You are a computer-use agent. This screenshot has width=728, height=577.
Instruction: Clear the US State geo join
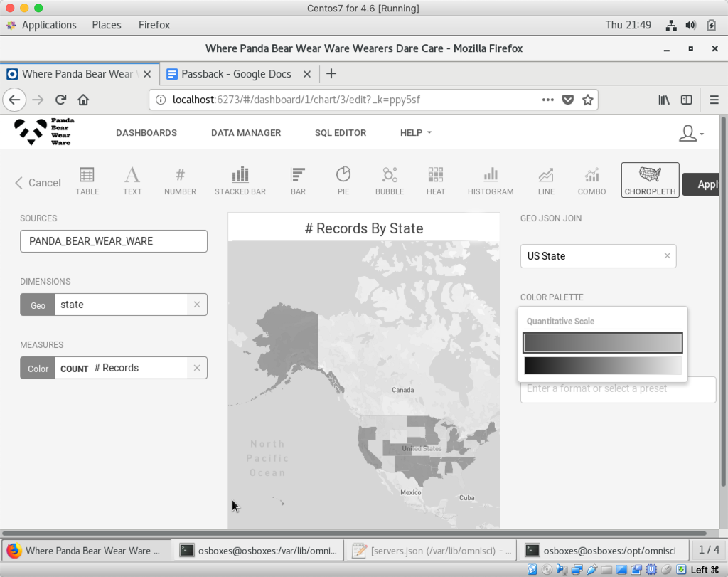667,256
